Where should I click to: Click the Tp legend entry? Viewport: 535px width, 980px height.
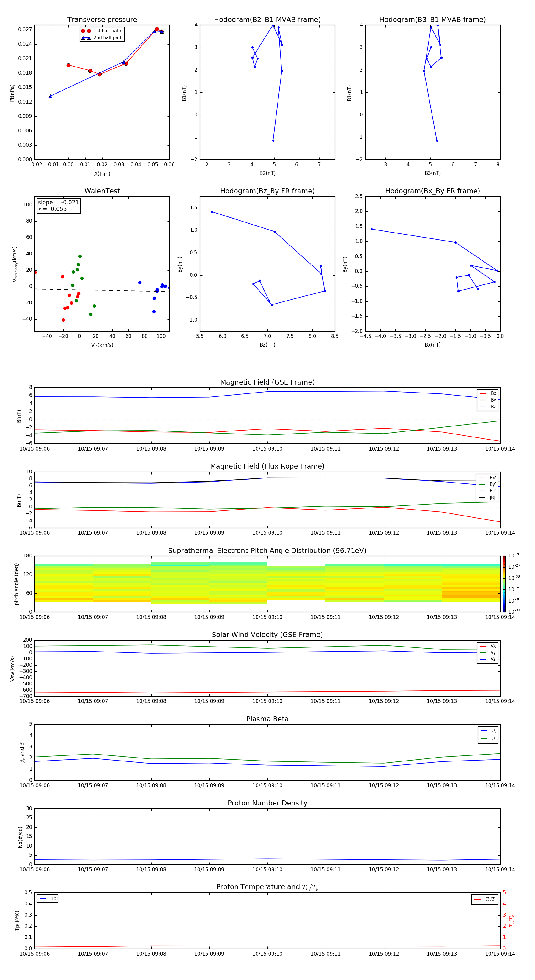pyautogui.click(x=48, y=899)
